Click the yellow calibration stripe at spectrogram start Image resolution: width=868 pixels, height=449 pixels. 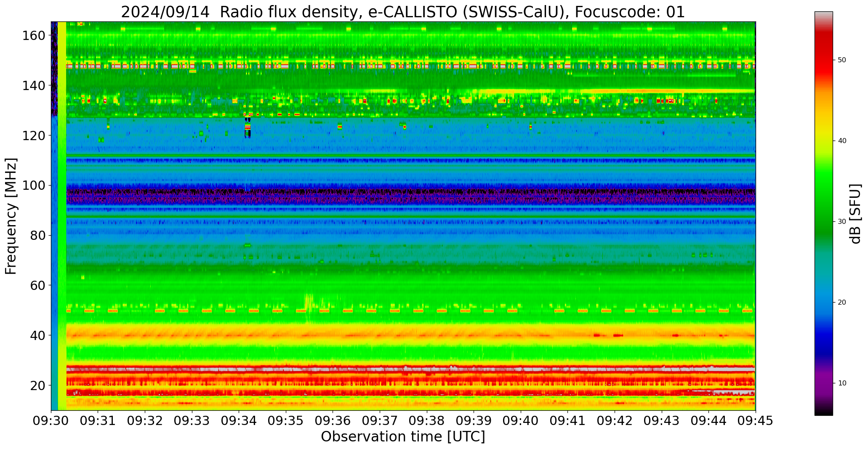[62, 216]
